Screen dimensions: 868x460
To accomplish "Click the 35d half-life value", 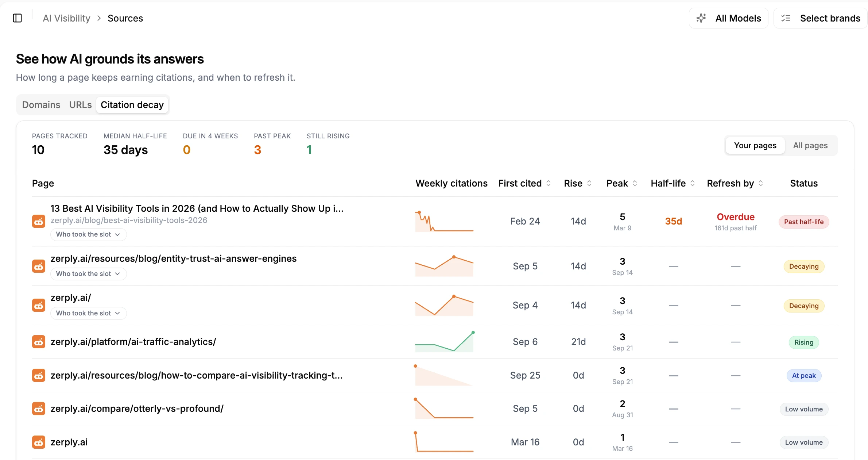I will pos(673,221).
